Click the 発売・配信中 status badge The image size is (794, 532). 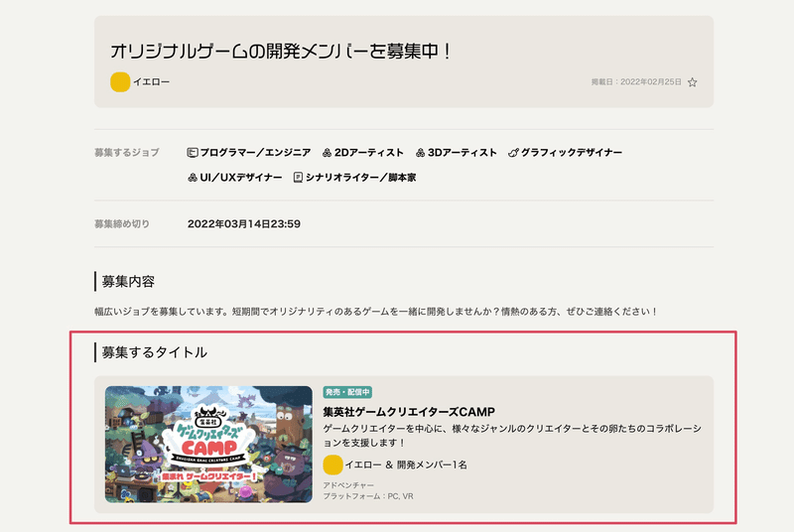(x=347, y=392)
